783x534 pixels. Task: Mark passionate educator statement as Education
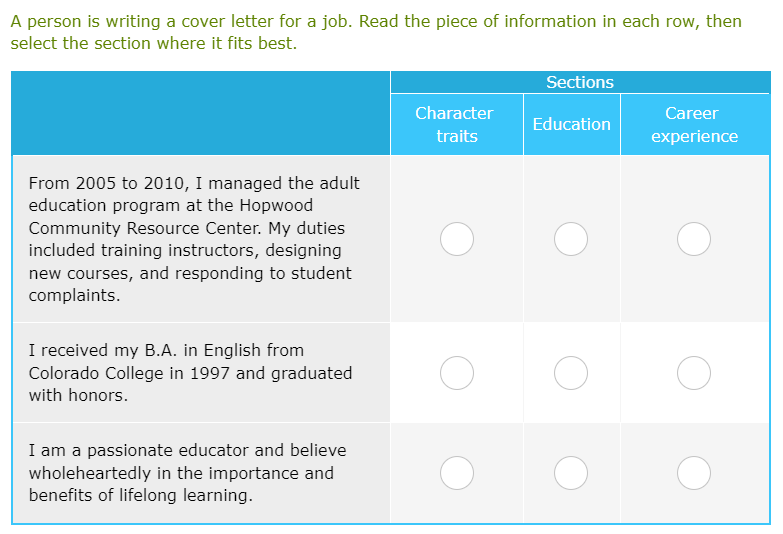click(571, 473)
